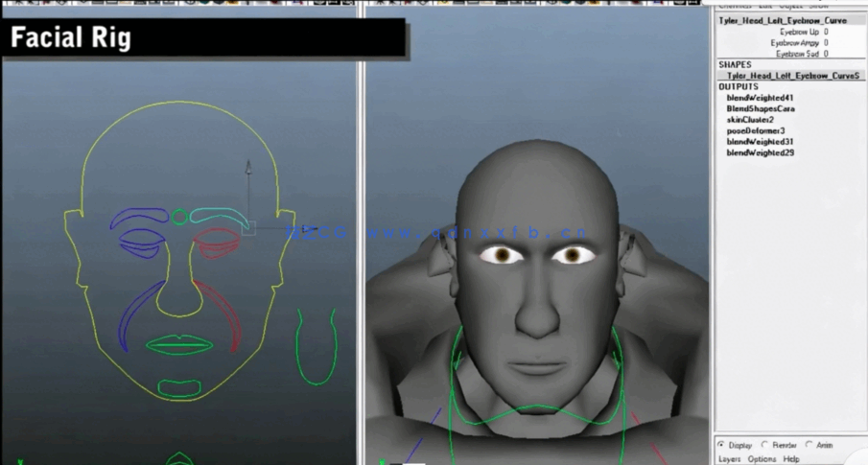Screen dimensions: 868x465
Task: Select the blendWeighted41 output node
Action: [760, 98]
